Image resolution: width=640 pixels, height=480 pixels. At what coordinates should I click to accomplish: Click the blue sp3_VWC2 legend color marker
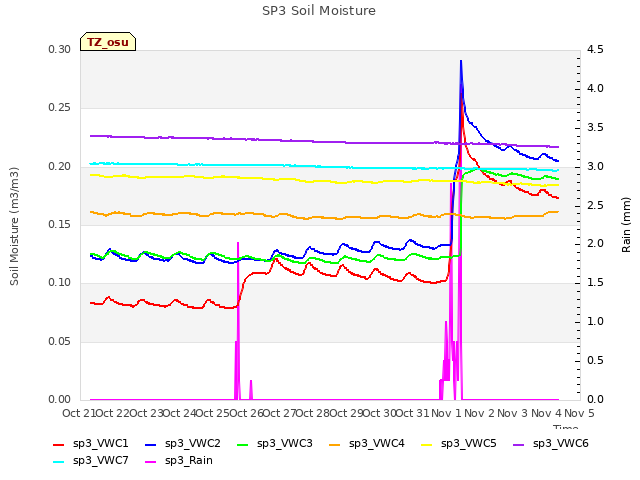click(151, 445)
